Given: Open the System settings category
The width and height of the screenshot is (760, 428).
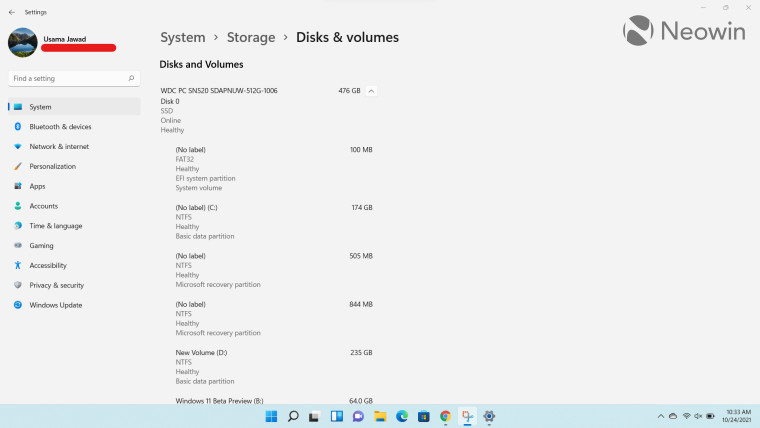Looking at the screenshot, I should point(74,107).
